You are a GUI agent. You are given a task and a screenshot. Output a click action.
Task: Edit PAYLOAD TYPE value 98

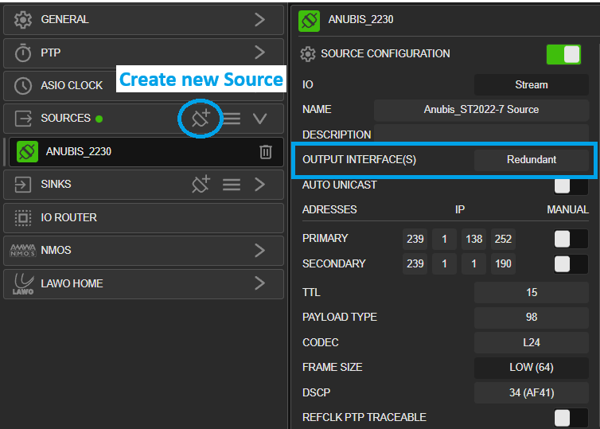coord(531,317)
